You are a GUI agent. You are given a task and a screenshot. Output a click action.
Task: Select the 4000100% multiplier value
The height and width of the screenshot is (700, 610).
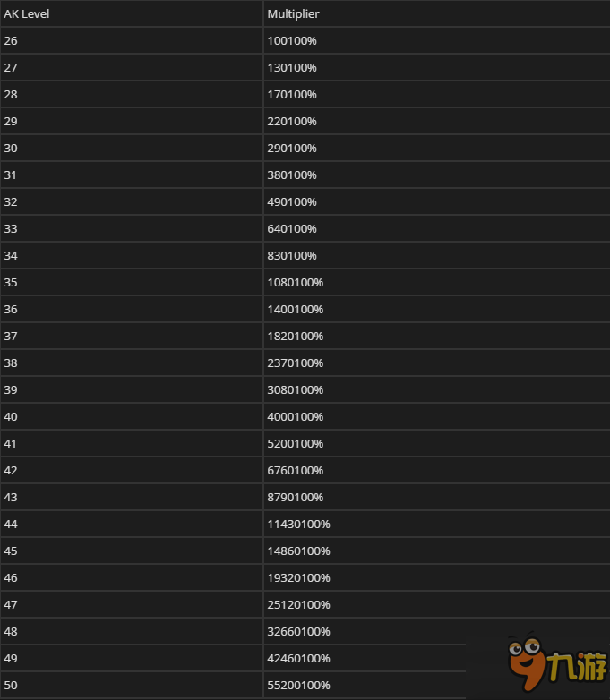pyautogui.click(x=295, y=417)
